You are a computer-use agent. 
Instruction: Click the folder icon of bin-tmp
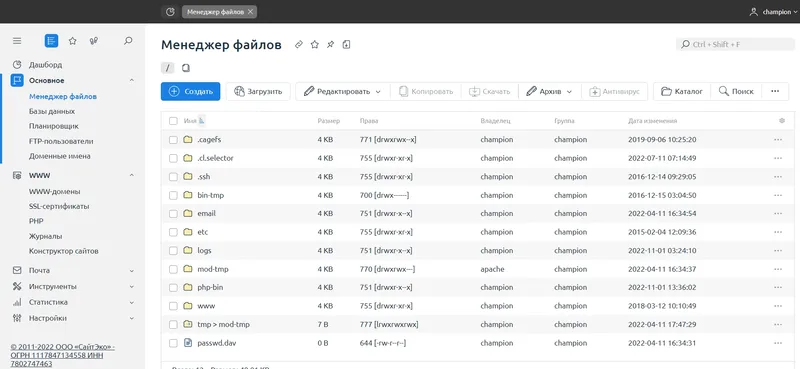(x=188, y=195)
